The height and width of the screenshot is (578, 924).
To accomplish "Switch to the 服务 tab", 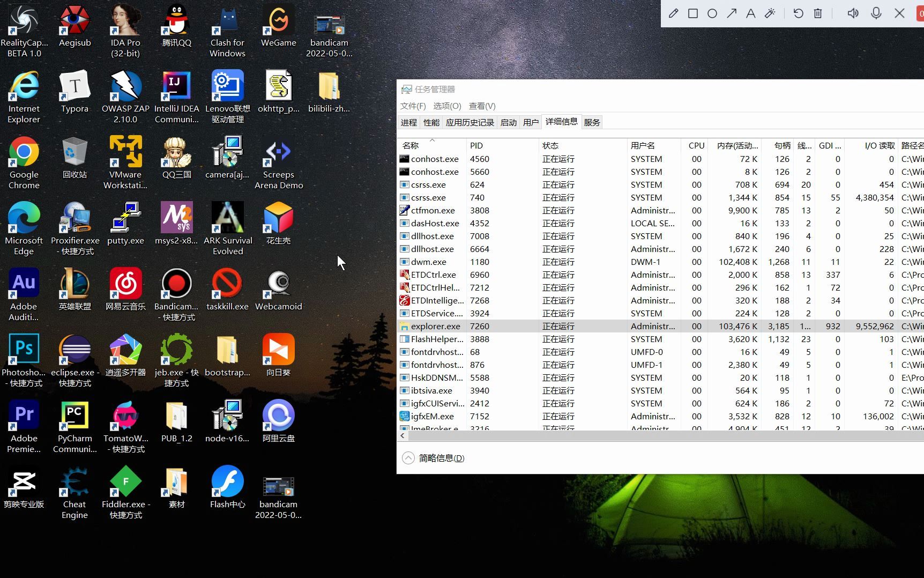I will [592, 123].
